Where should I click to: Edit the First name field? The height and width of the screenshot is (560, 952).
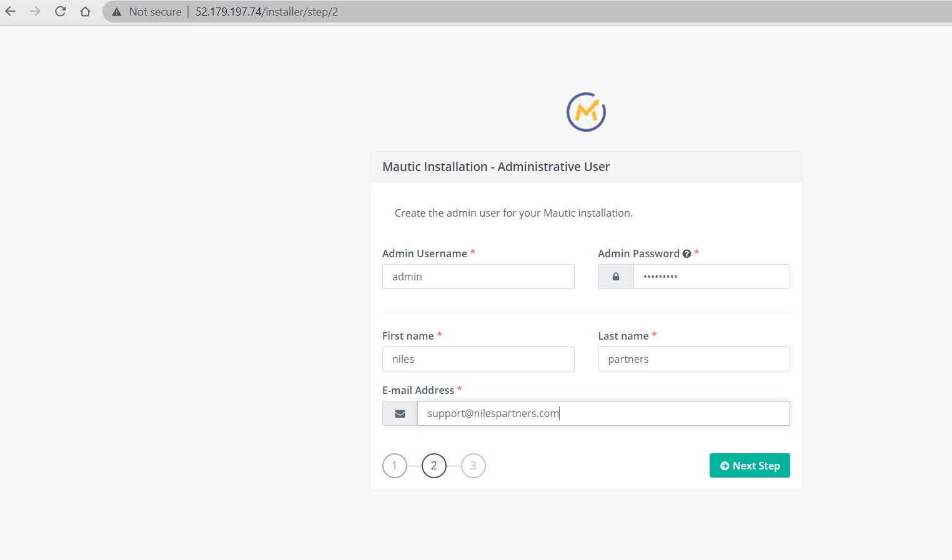click(x=478, y=359)
